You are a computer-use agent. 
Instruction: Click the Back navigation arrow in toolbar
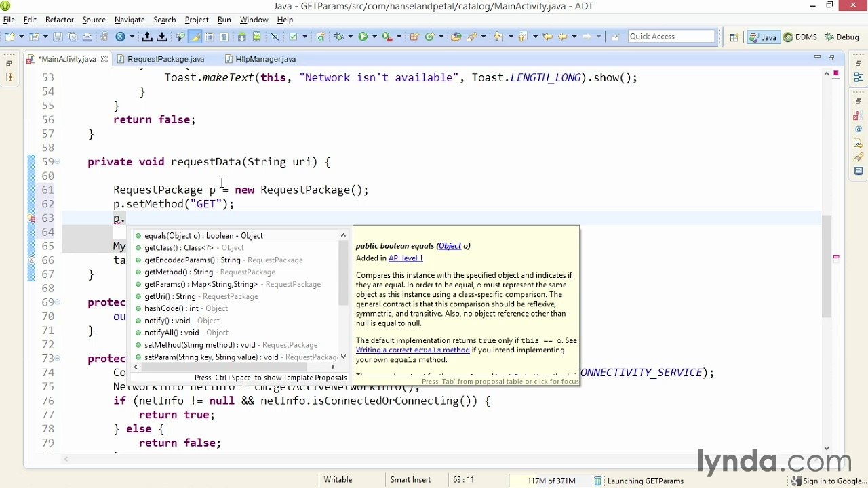pyautogui.click(x=562, y=37)
